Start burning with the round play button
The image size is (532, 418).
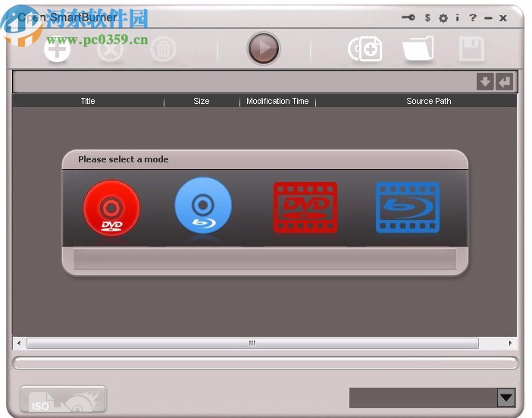pos(264,49)
